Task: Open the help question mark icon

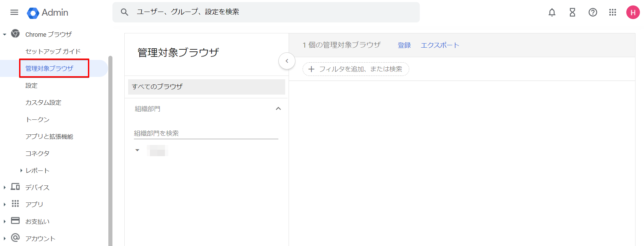Action: coord(593,13)
